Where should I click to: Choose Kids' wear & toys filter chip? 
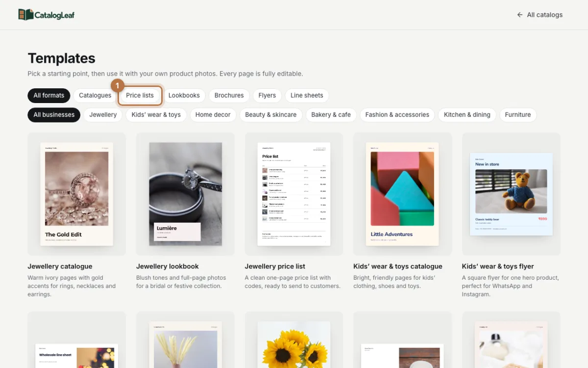coord(156,115)
